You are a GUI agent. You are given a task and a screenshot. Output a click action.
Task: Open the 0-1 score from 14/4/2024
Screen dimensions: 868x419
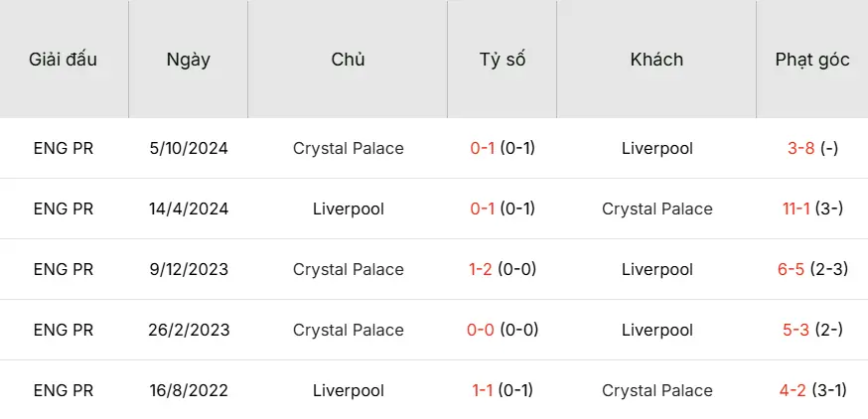tap(483, 209)
